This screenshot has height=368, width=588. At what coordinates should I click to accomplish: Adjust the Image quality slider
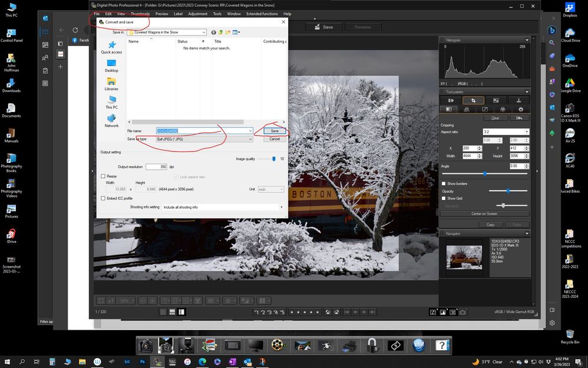[274, 159]
